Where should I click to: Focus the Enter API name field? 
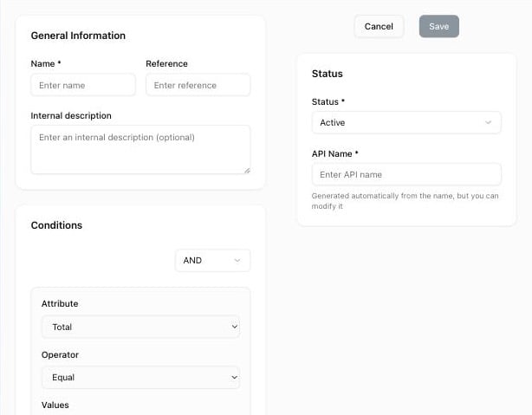tap(406, 174)
